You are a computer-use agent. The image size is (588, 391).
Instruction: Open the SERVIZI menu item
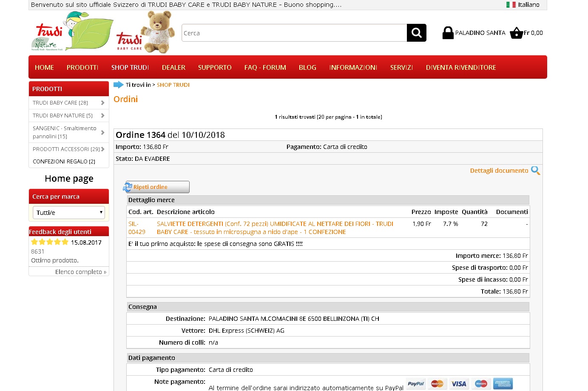(x=401, y=67)
